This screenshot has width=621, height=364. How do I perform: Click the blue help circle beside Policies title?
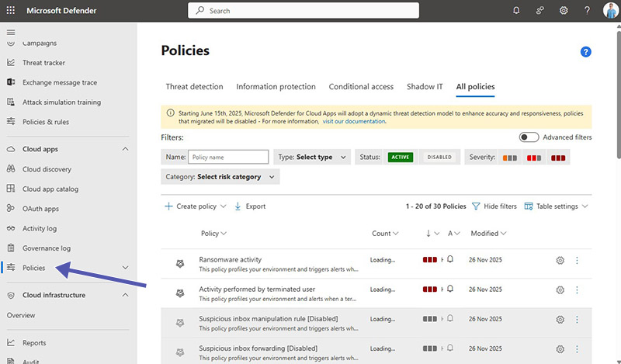click(x=586, y=52)
